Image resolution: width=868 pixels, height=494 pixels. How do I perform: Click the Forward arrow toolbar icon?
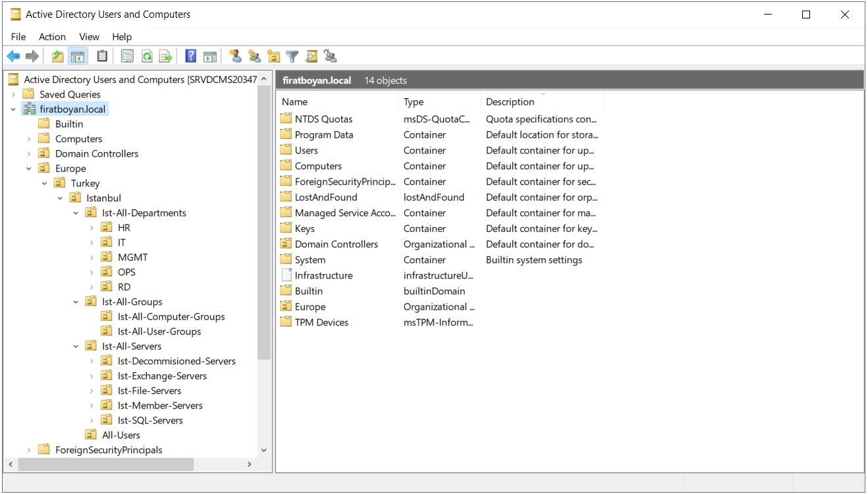32,57
